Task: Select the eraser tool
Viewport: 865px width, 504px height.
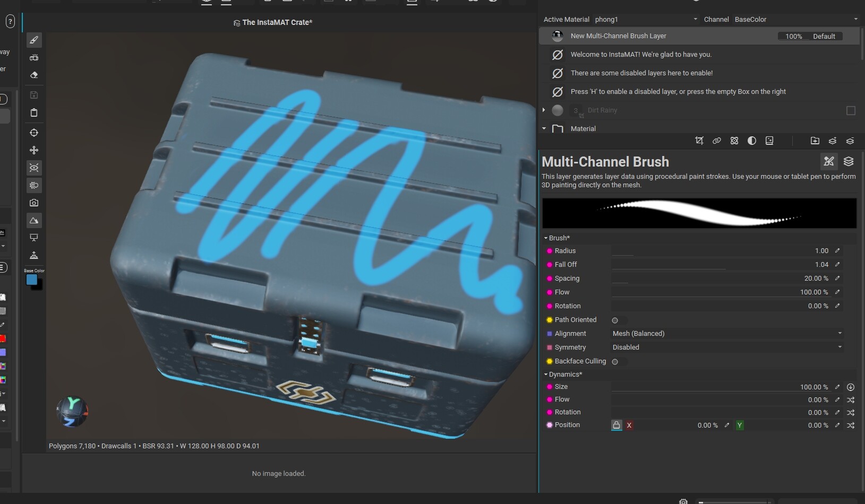Action: click(34, 75)
